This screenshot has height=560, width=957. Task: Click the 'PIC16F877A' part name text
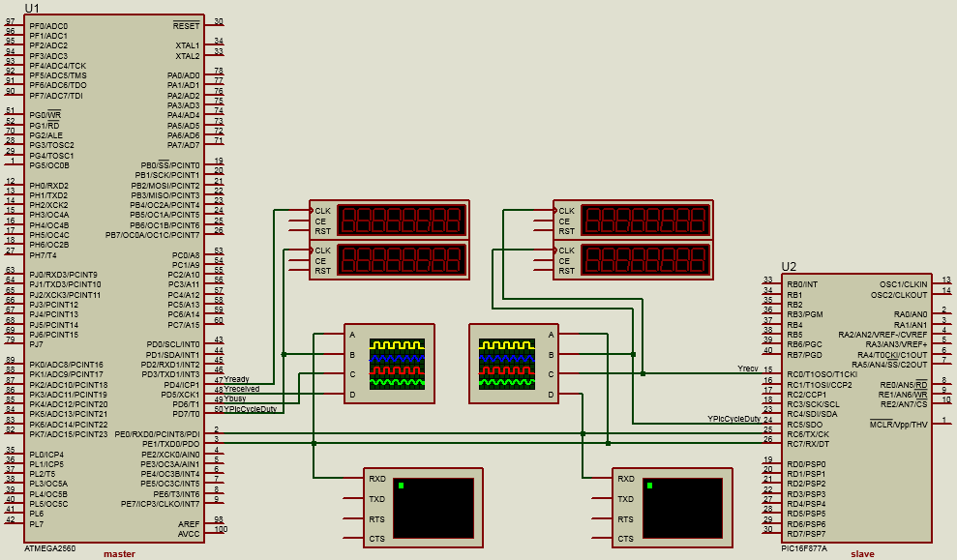pyautogui.click(x=804, y=548)
